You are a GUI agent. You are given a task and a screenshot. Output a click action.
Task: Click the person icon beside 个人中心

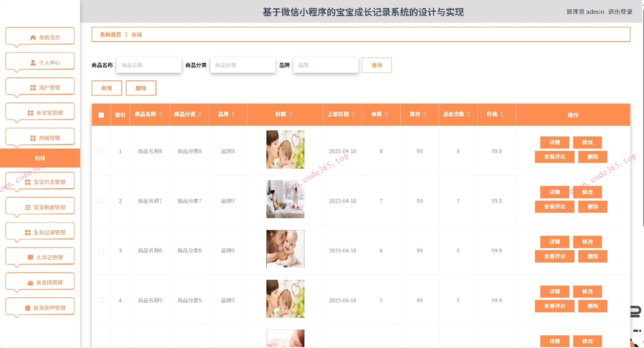(x=33, y=63)
